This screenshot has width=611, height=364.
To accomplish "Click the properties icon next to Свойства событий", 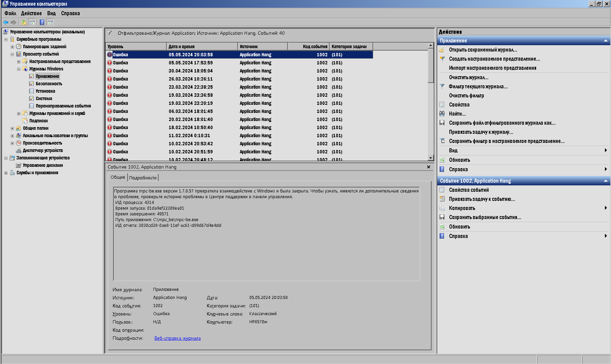I will (x=442, y=190).
